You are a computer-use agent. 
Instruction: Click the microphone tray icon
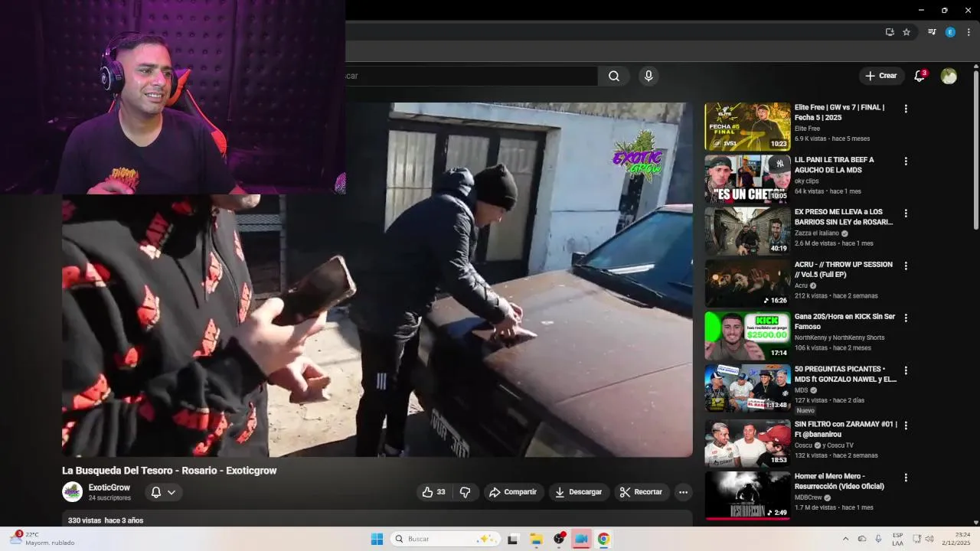878,539
